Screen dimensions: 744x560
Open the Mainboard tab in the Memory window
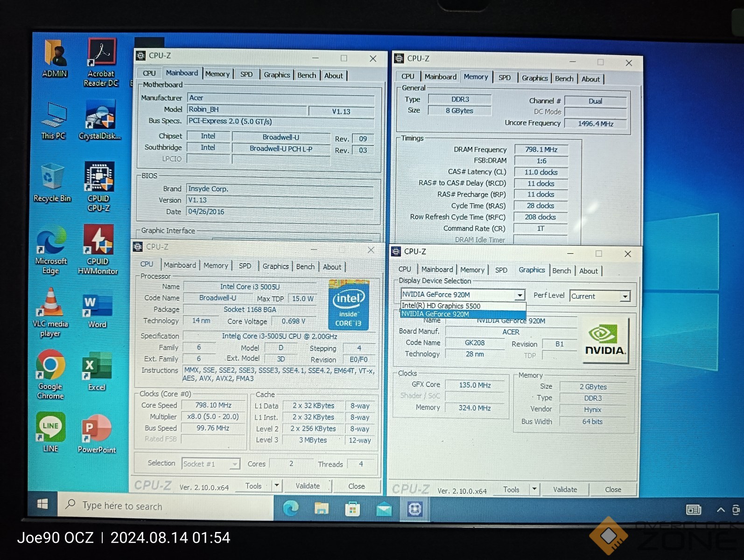pyautogui.click(x=441, y=77)
